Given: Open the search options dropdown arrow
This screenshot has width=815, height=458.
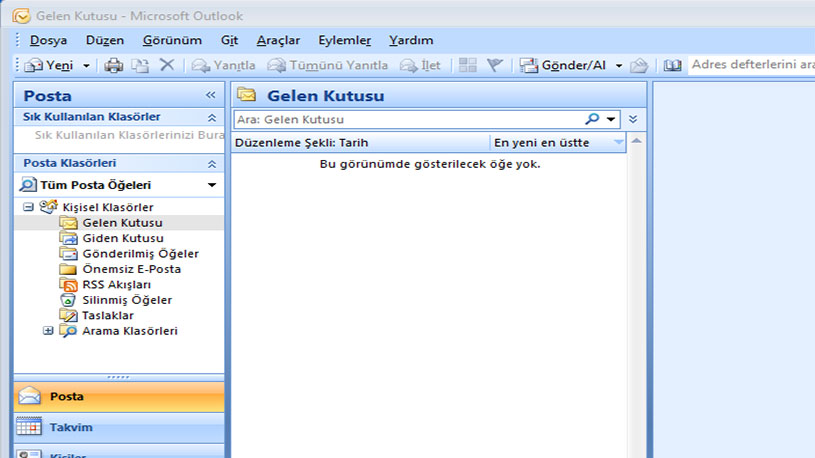Looking at the screenshot, I should coord(611,120).
